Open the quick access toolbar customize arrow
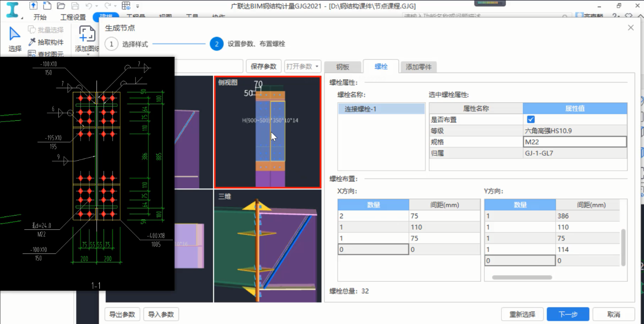The width and height of the screenshot is (644, 324). click(137, 6)
